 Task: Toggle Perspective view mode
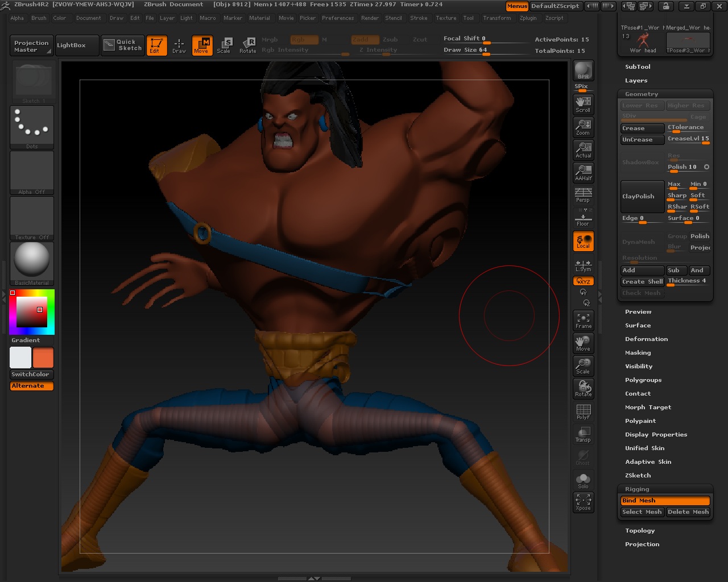(x=583, y=195)
